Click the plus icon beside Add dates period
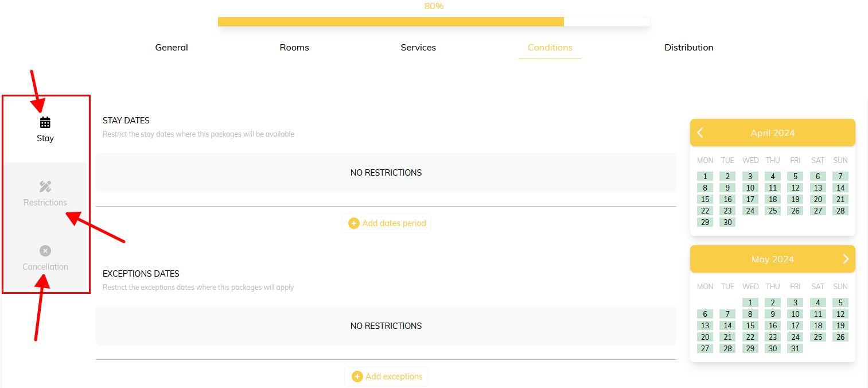The image size is (868, 388). pos(354,223)
